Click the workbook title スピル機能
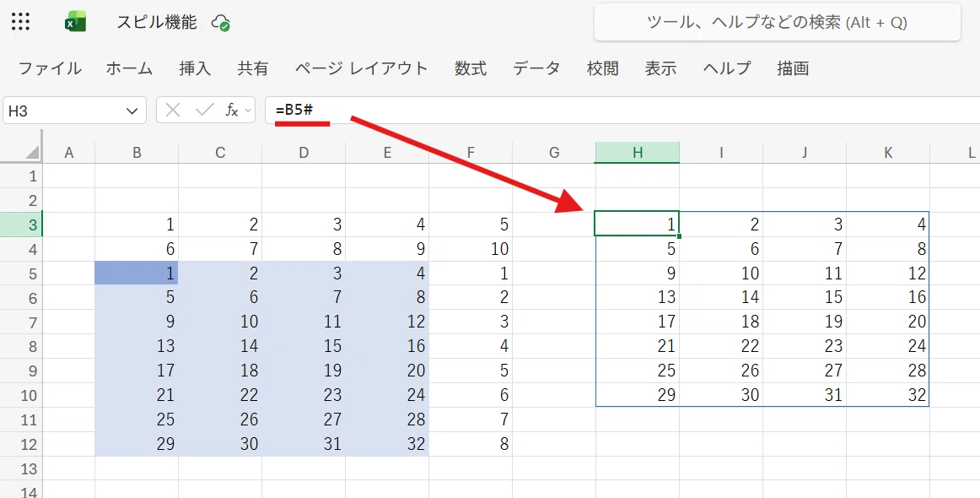Screen dimensions: 980x498 [x=157, y=23]
